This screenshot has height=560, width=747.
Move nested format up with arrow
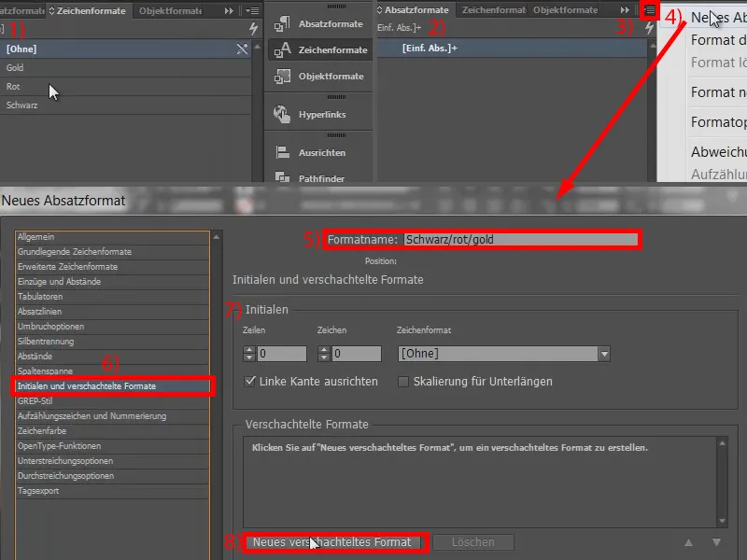(688, 542)
